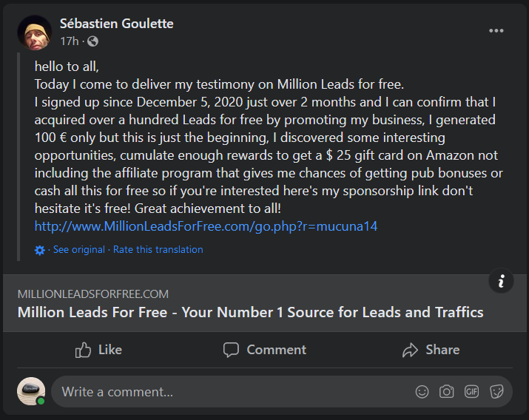
Task: Attach a photo to the comment
Action: coord(446,392)
